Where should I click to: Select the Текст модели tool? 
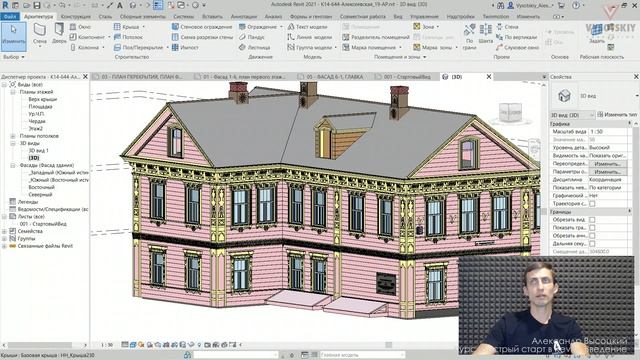(x=307, y=27)
